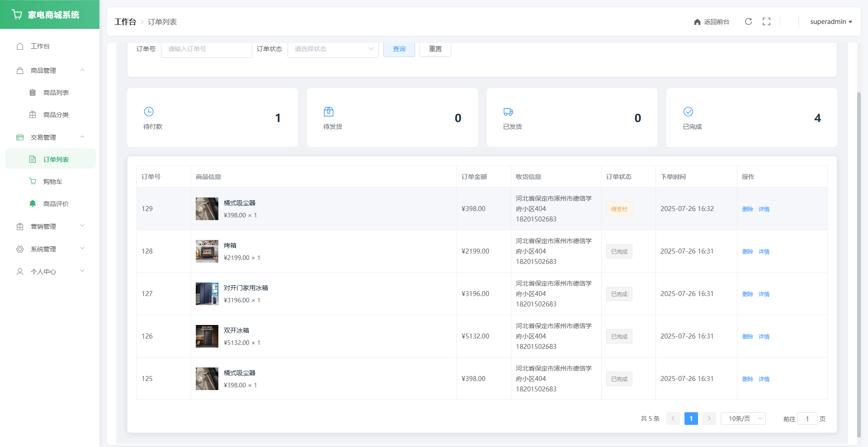Click 详情 link for order 129
868x447 pixels.
(x=764, y=209)
